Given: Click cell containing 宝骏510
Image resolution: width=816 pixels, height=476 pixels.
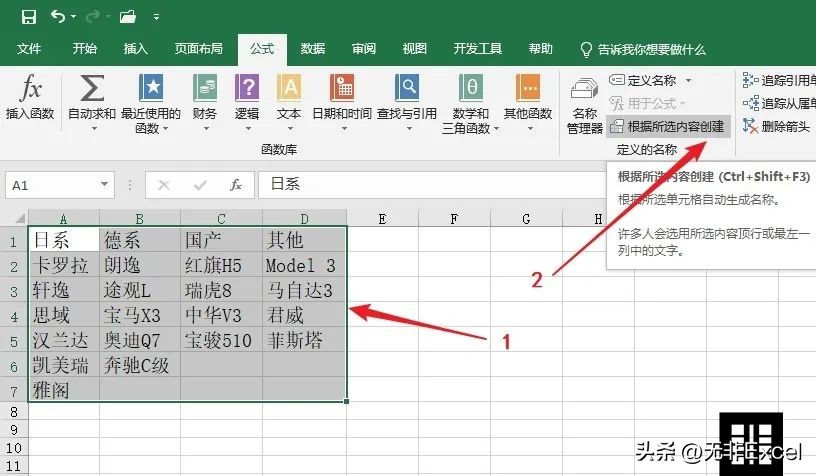Looking at the screenshot, I should pos(221,340).
